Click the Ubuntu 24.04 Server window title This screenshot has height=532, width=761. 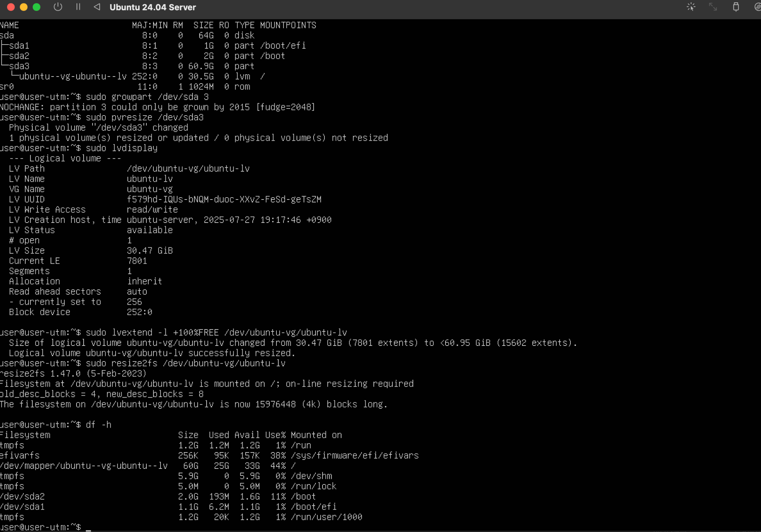[x=152, y=7]
